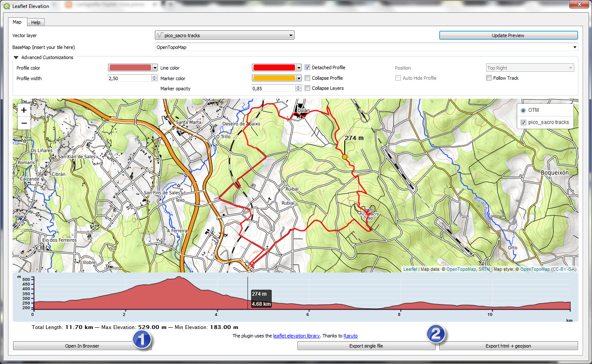Open the leaflet elevation library link
This screenshot has width=592, height=364.
tap(296, 336)
